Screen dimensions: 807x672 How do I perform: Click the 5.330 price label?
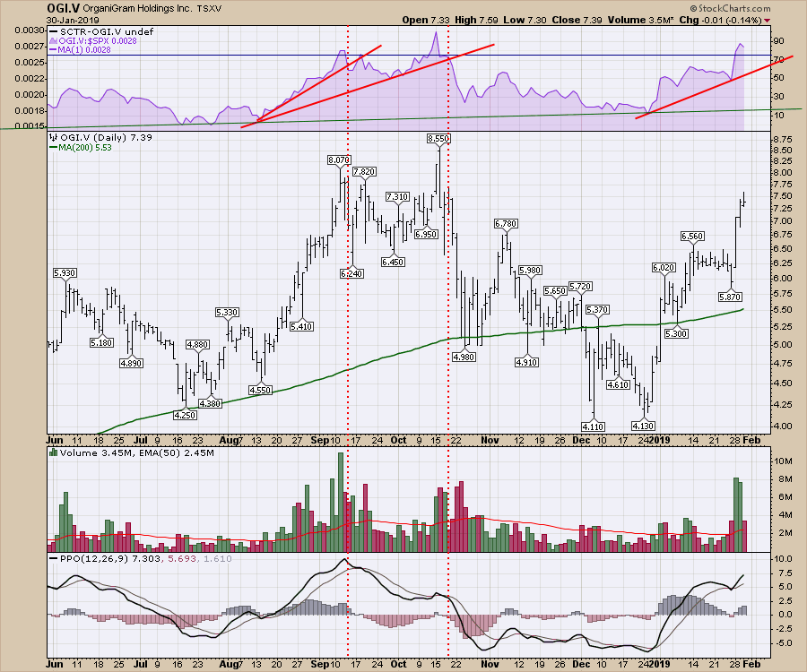click(x=227, y=312)
